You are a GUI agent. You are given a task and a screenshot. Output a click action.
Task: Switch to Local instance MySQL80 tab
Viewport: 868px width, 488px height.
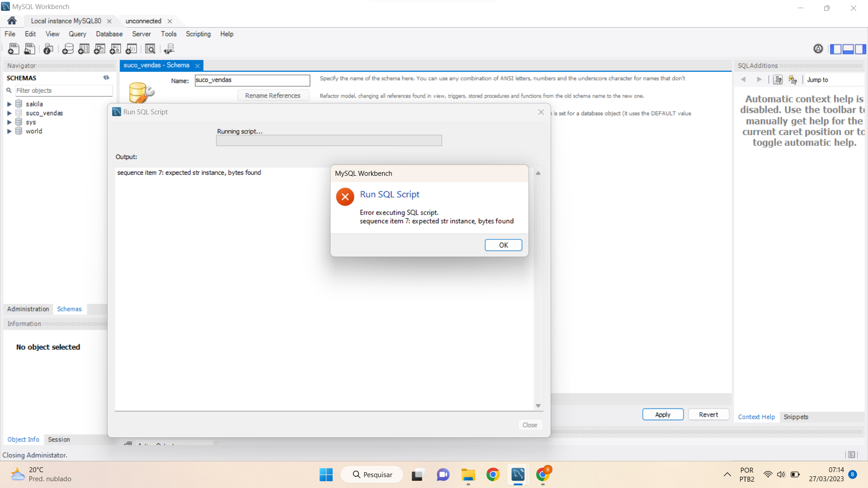tap(66, 21)
